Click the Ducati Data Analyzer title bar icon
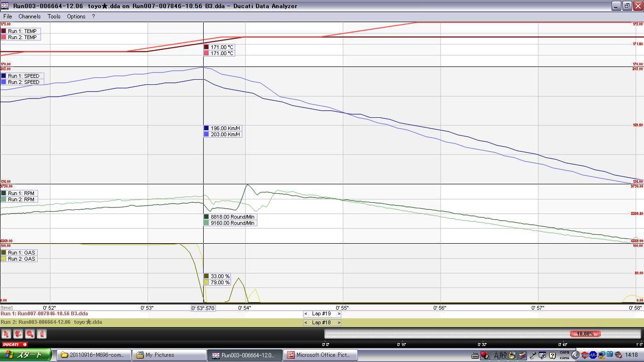 click(5, 6)
